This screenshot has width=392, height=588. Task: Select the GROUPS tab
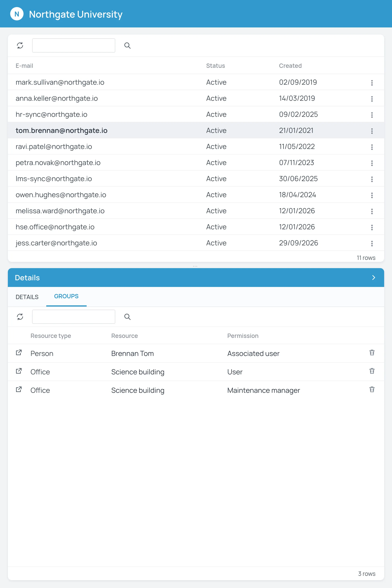coord(66,297)
